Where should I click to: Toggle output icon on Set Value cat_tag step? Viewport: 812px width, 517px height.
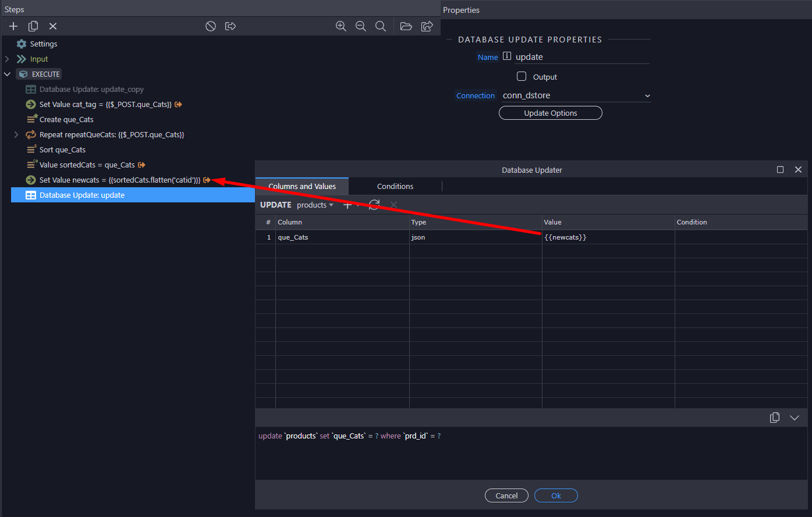(178, 105)
